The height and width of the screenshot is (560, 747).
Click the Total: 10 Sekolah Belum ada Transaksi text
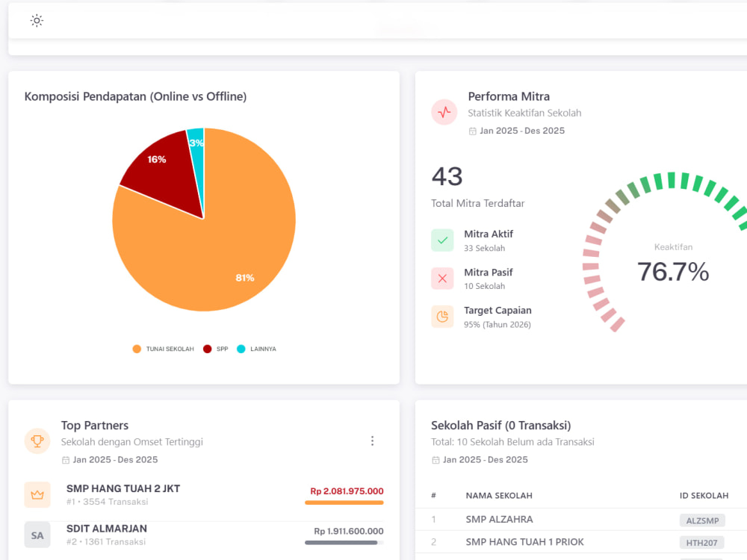click(512, 442)
